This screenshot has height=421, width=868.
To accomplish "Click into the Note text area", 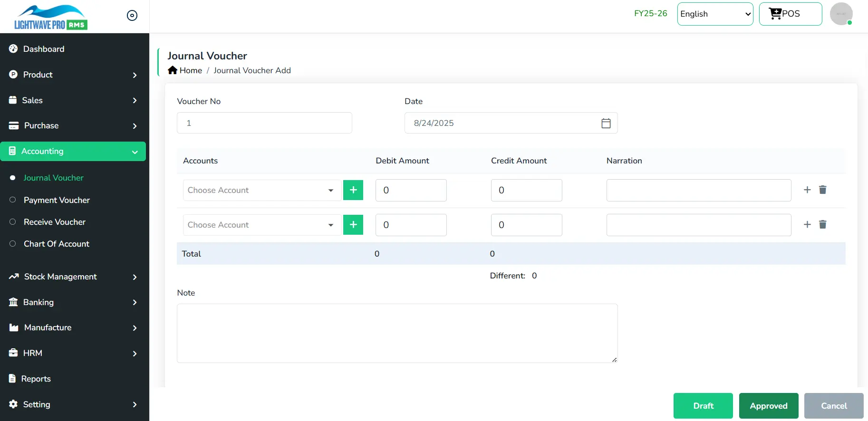I will [397, 333].
